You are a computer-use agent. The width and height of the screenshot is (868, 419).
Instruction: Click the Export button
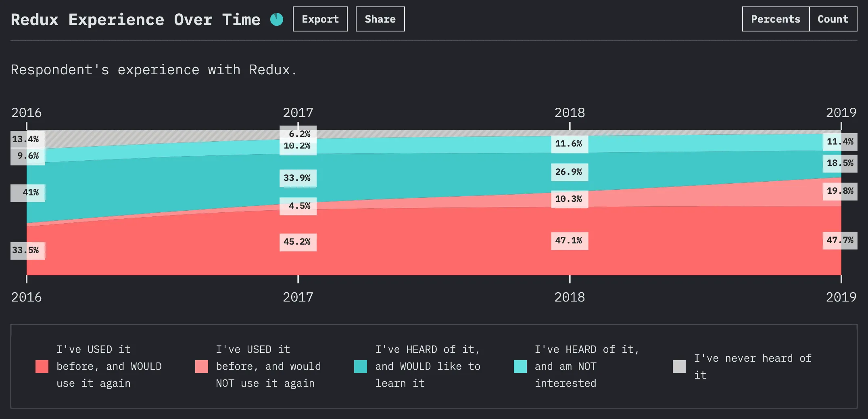(x=320, y=19)
